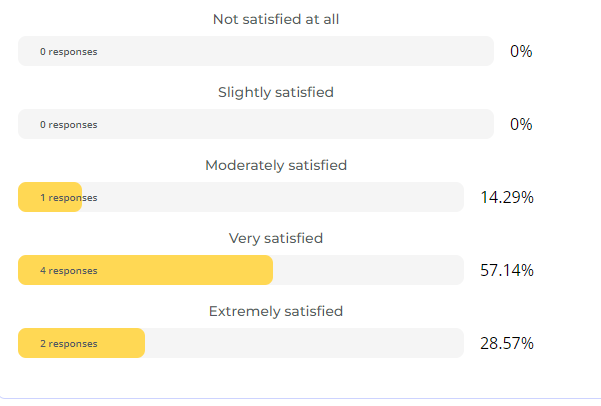Click the "Slightly satisfied" label
Screen dimensions: 601x406
coord(276,92)
